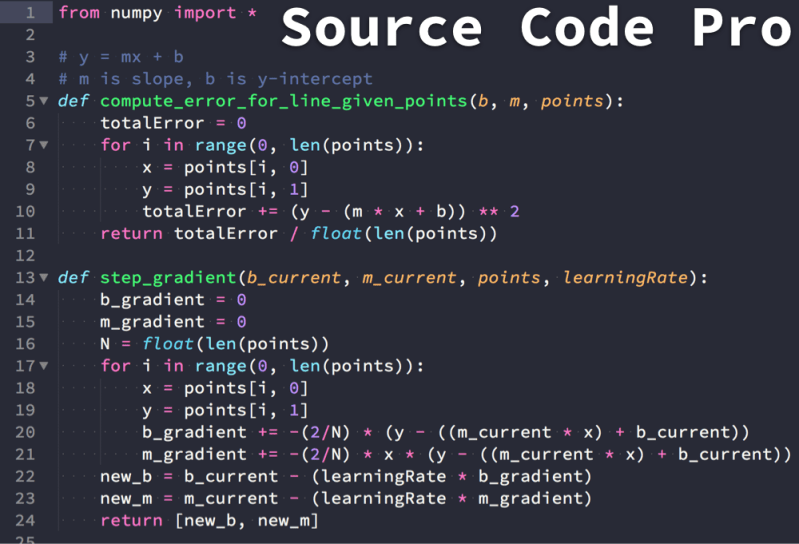Click line number 24 in the gutter
Screen dimensions: 799x544
pos(25,521)
